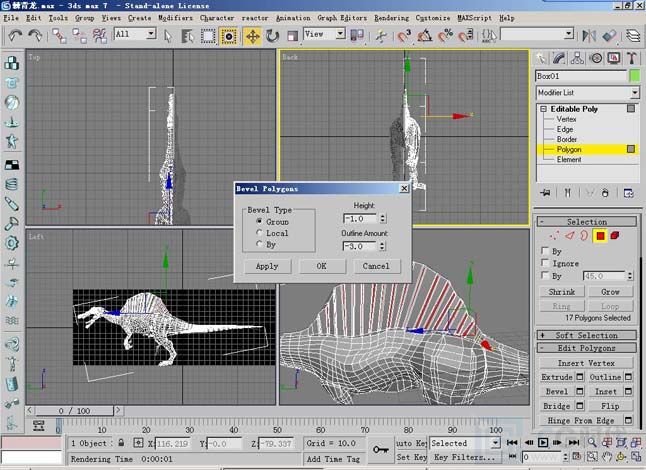The image size is (646, 470).
Task: Open the Utilities hammer panel tab
Action: [632, 58]
